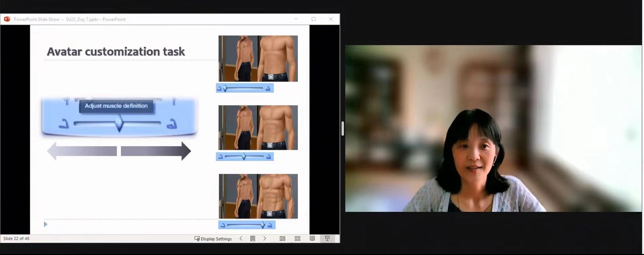Click the PowerPoint app icon in title bar
This screenshot has width=644, height=255.
(x=7, y=19)
